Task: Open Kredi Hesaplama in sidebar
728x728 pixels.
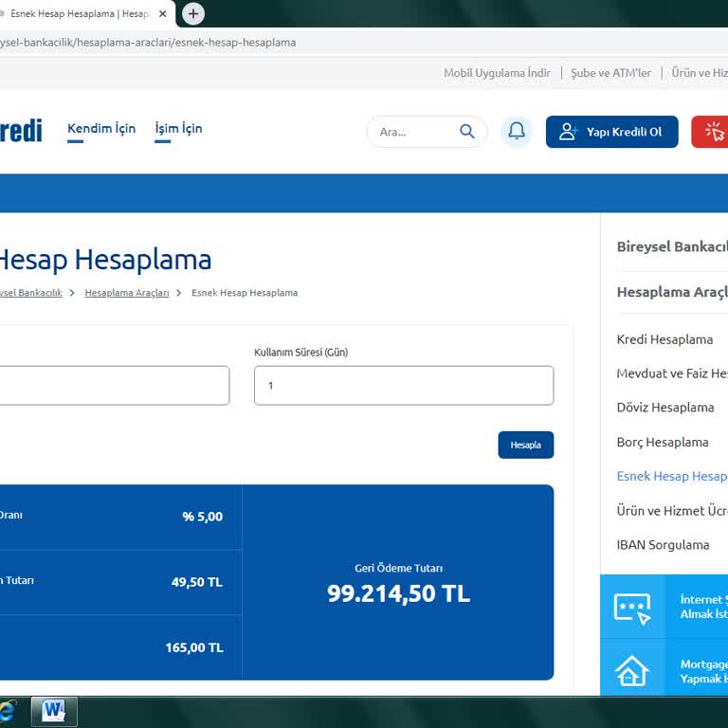Action: 664,339
